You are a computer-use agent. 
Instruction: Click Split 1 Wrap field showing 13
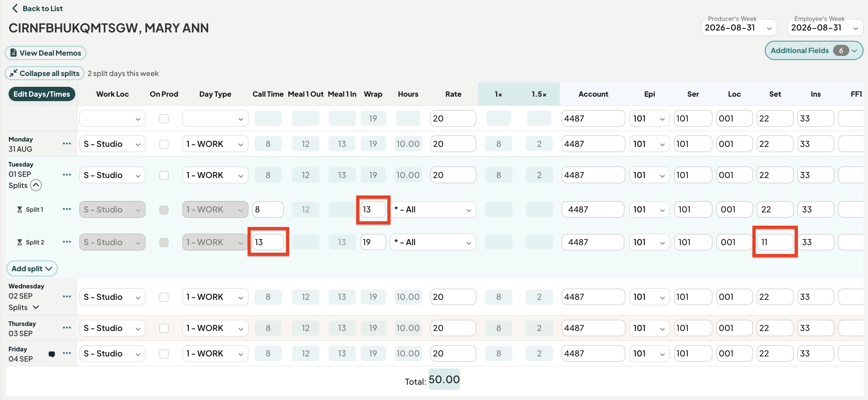click(x=373, y=209)
